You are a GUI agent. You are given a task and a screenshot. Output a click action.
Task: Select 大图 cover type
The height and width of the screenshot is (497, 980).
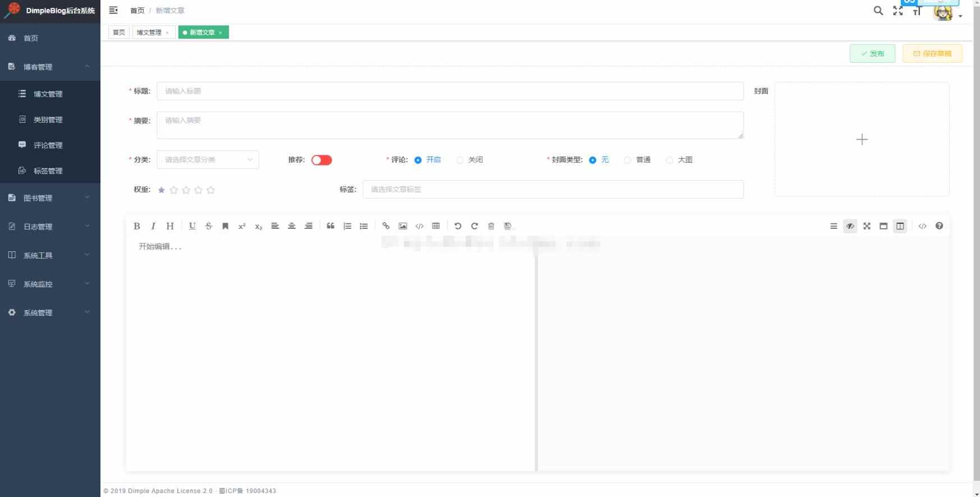[x=679, y=160]
